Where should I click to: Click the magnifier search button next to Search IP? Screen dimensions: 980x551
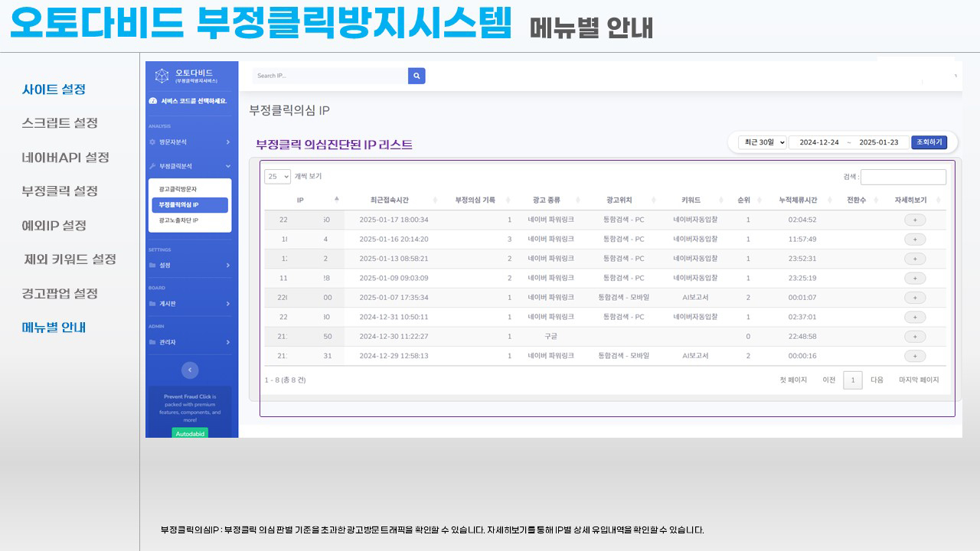pyautogui.click(x=416, y=76)
